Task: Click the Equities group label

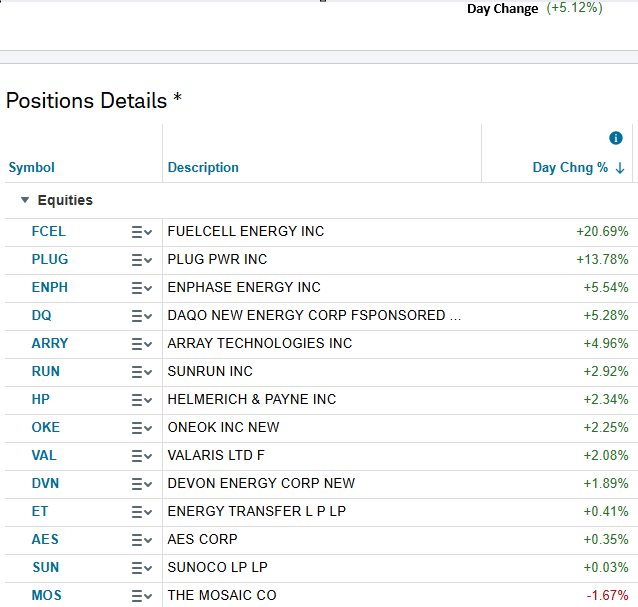Action: click(65, 200)
